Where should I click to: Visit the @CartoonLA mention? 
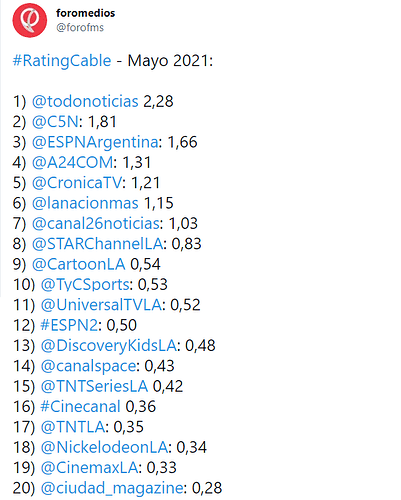[78, 264]
